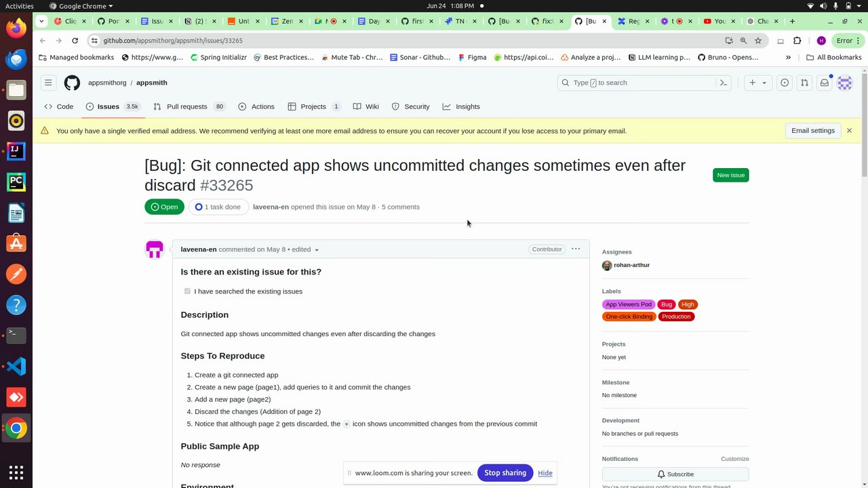Open the GitHub global navigation hamburger menu
Screen dimensions: 868x488
tap(48, 83)
